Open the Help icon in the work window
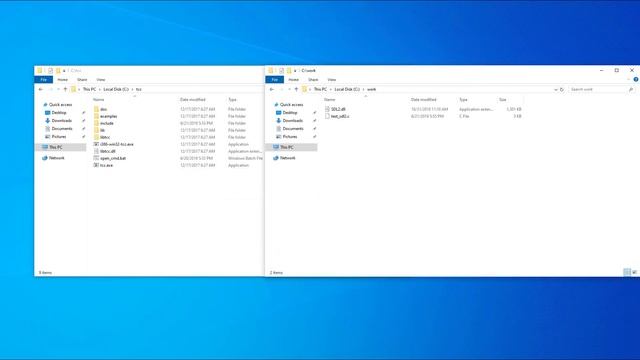 [x=636, y=80]
